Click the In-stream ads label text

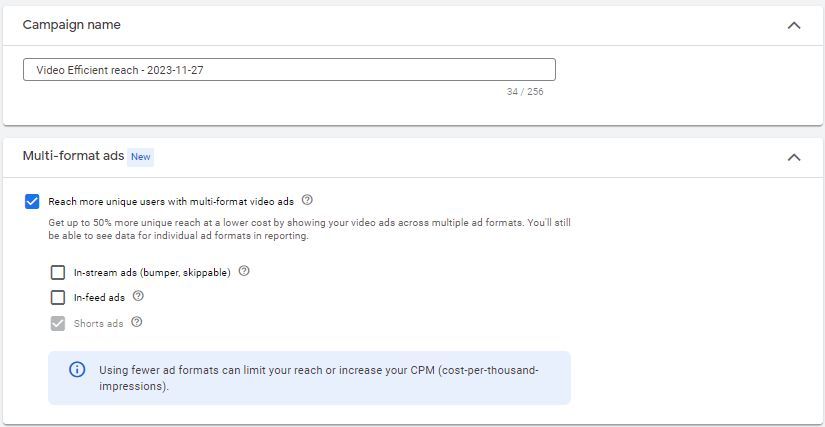(152, 273)
